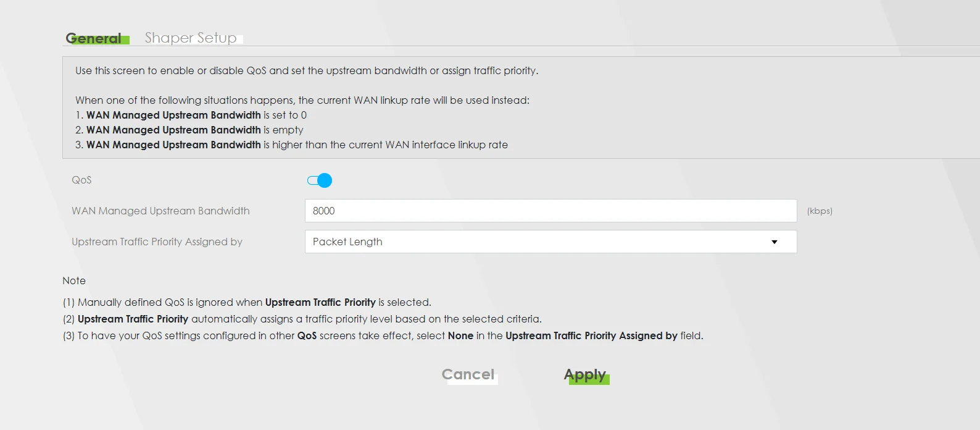Click the (kbps) unit label
This screenshot has width=980, height=430.
click(x=820, y=211)
